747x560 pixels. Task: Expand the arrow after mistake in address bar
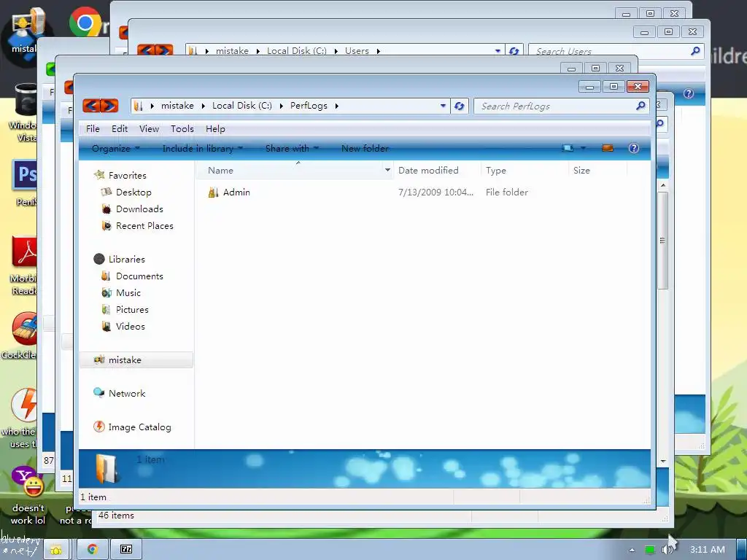coord(203,106)
